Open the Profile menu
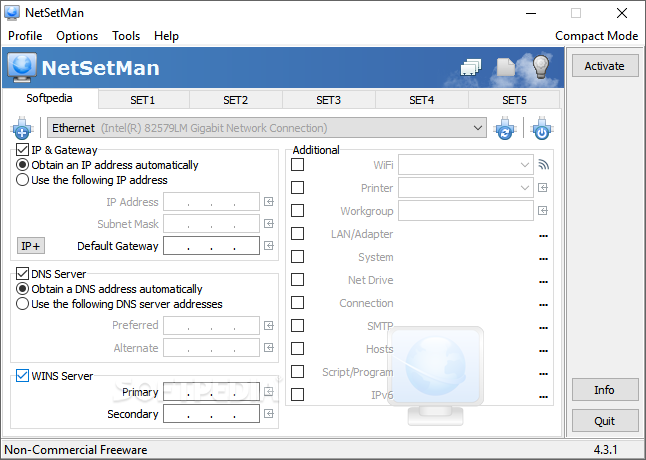646x460 pixels. click(x=25, y=36)
